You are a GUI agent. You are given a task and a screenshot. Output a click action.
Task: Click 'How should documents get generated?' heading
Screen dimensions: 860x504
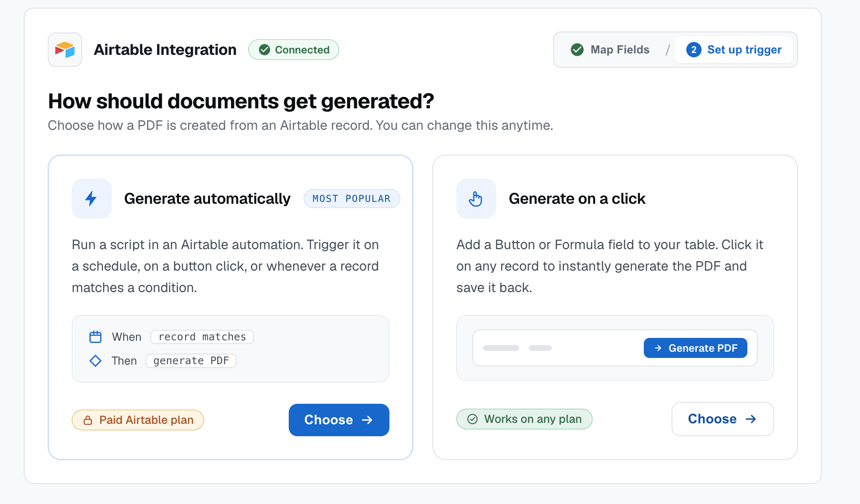click(x=241, y=101)
